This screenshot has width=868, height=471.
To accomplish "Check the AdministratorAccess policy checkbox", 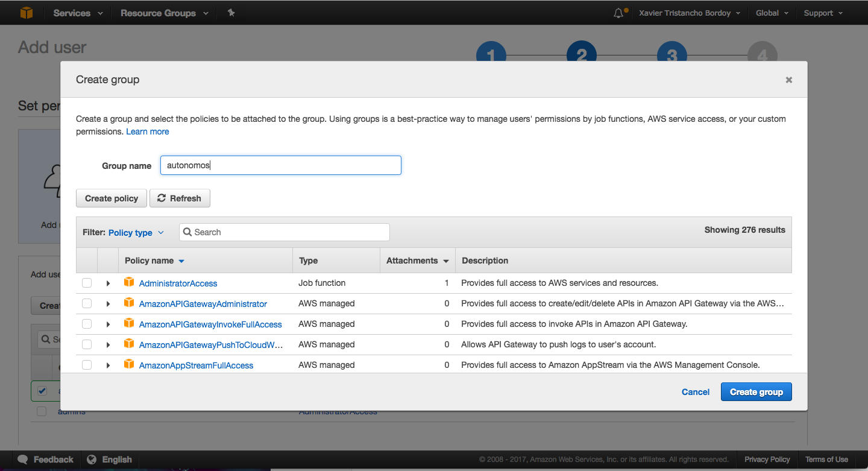I will click(x=87, y=283).
